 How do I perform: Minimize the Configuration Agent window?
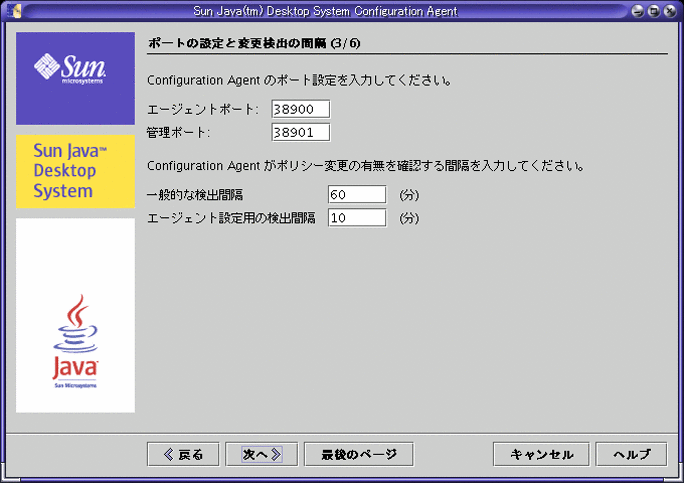[637, 11]
